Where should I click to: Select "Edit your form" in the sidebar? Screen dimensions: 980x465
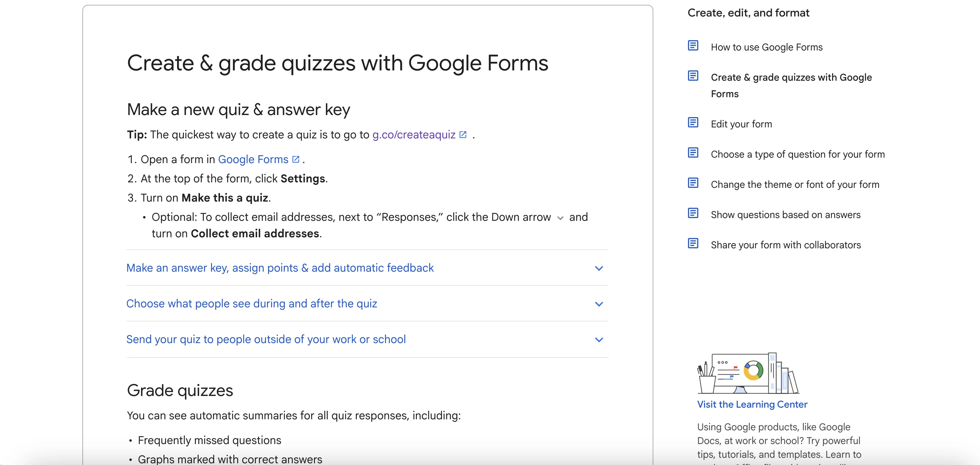pyautogui.click(x=741, y=123)
